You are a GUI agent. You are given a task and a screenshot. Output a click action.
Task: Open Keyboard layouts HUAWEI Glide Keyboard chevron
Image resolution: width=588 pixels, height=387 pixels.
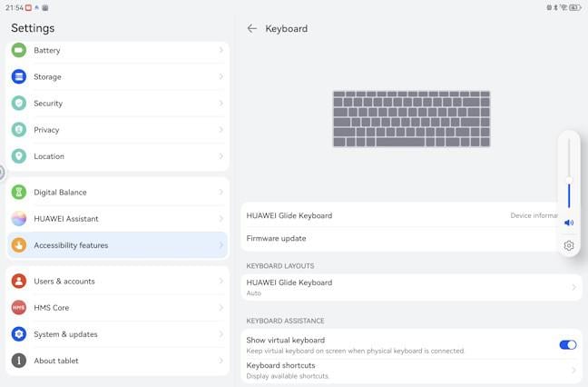tap(573, 287)
